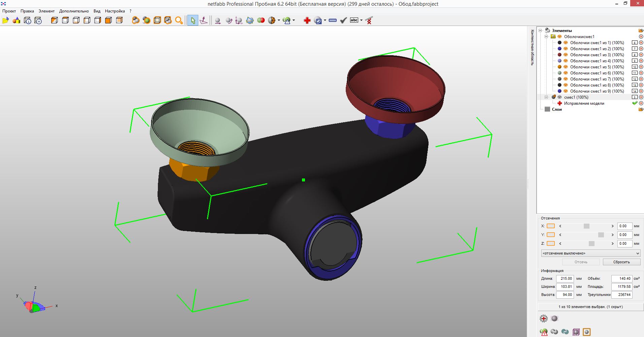
Task: Click the globe warning analysis icon at bottom
Action: (x=544, y=332)
